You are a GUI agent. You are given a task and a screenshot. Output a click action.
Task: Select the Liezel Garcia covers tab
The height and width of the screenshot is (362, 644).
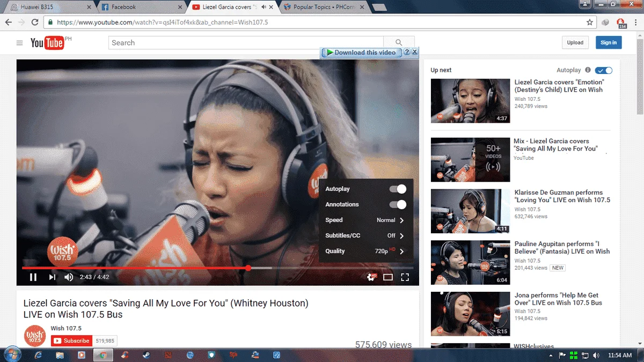pos(232,7)
